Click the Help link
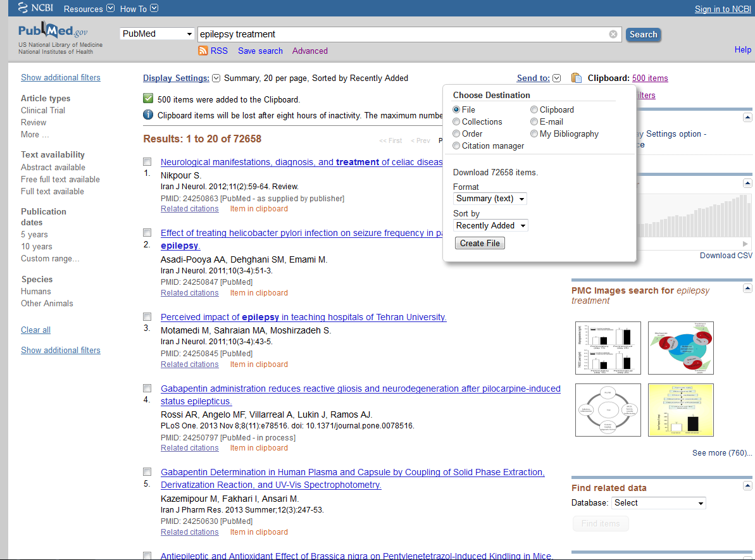Image resolution: width=755 pixels, height=560 pixels. tap(743, 49)
